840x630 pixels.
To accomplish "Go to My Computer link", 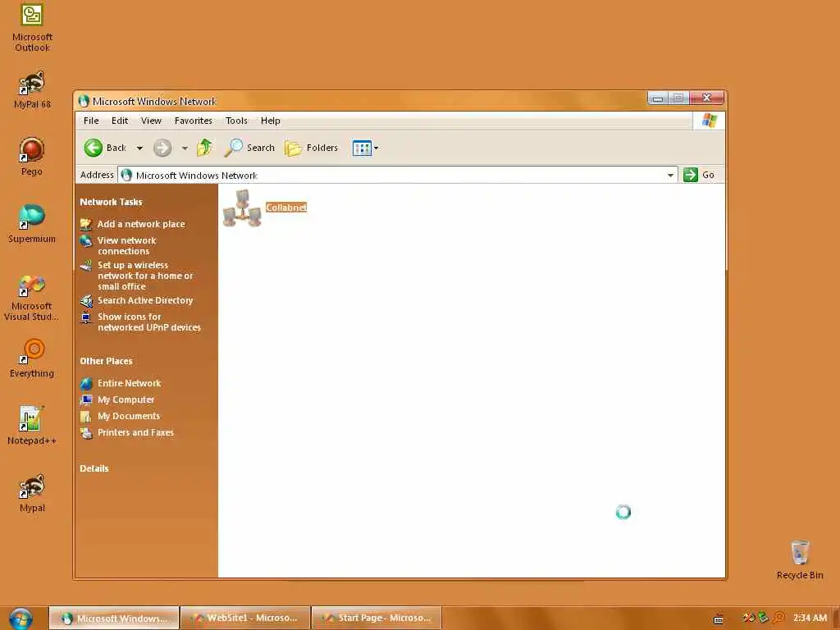I will point(126,399).
